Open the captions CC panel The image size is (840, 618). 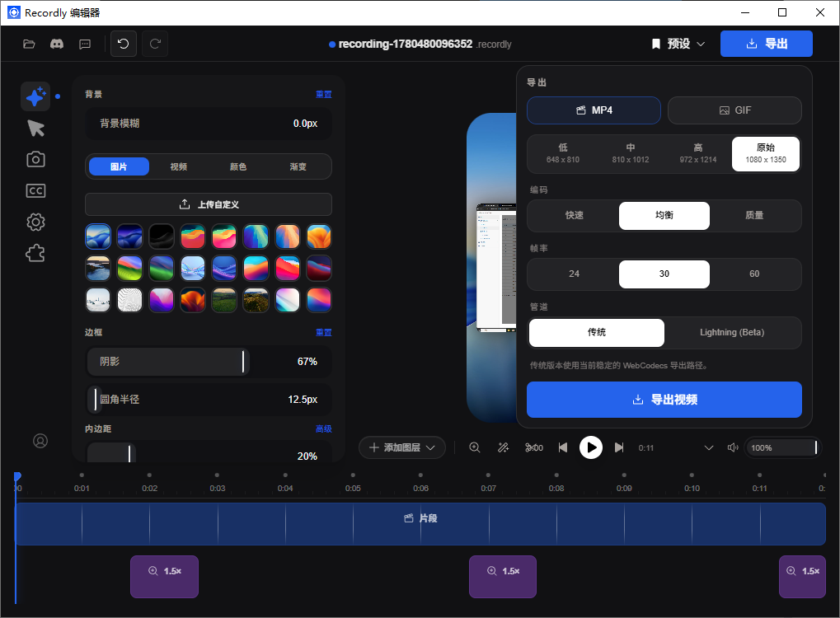click(x=36, y=190)
